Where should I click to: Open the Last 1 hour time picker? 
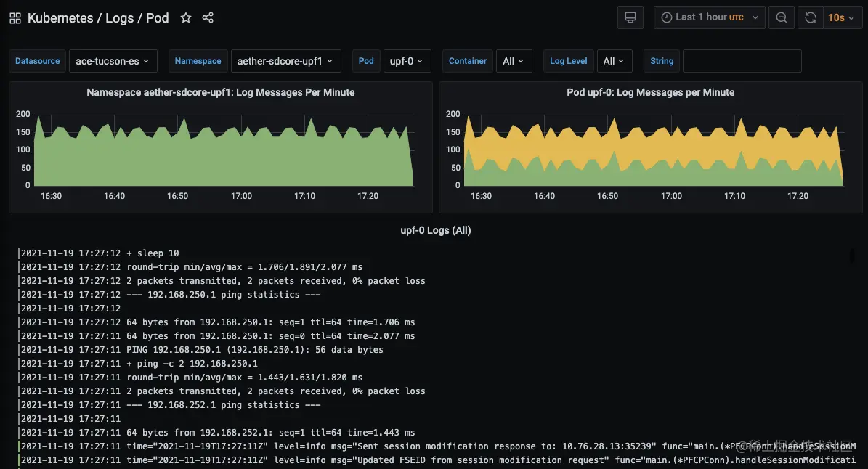[x=709, y=17]
